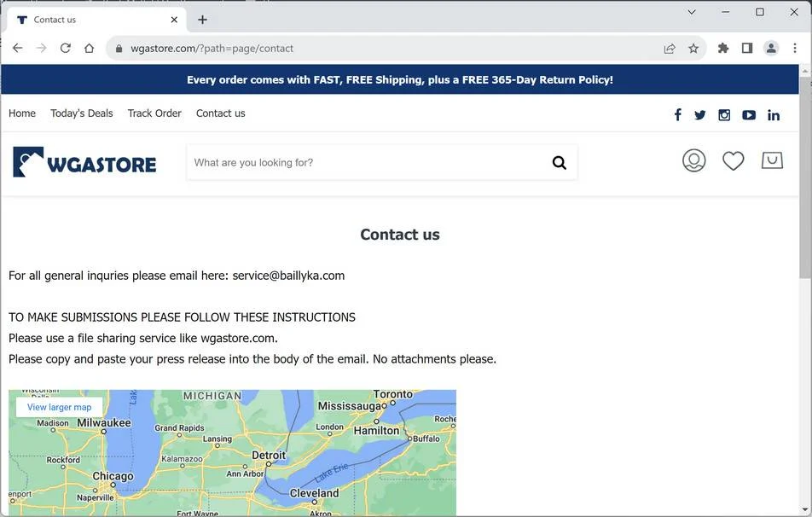
Task: Click the free shipping promo banner
Action: pyautogui.click(x=400, y=80)
